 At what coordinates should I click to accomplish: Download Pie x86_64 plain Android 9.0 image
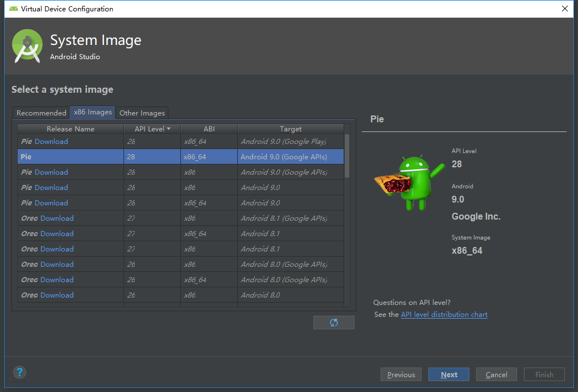51,203
